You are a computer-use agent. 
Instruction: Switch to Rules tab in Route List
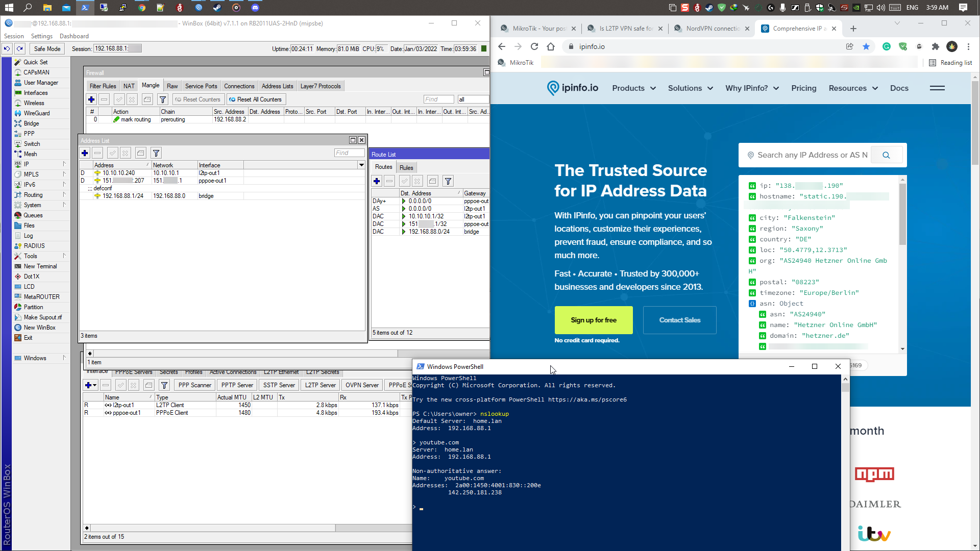[406, 168]
